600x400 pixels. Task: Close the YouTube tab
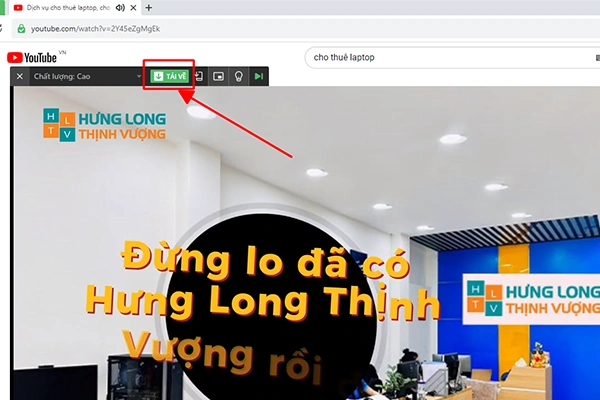pos(133,8)
